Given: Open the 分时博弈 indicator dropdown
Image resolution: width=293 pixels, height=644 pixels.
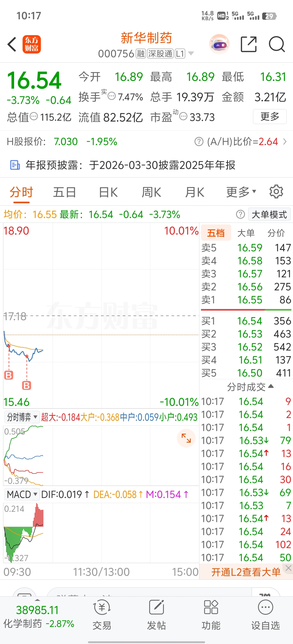Looking at the screenshot, I should [22, 417].
